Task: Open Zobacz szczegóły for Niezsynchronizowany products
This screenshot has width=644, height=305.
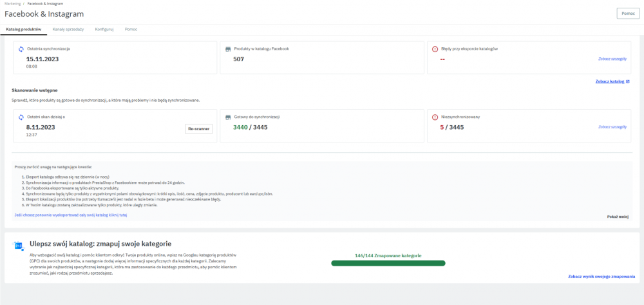Action: 612,128
